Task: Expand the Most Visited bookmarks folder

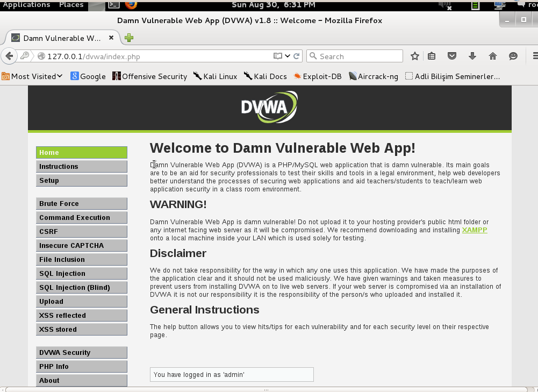Action: (x=32, y=76)
